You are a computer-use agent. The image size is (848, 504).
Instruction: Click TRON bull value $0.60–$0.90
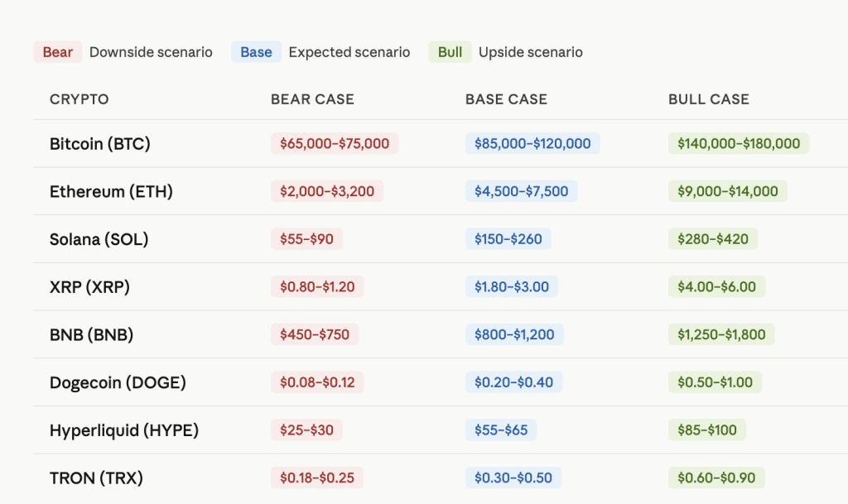coord(716,478)
